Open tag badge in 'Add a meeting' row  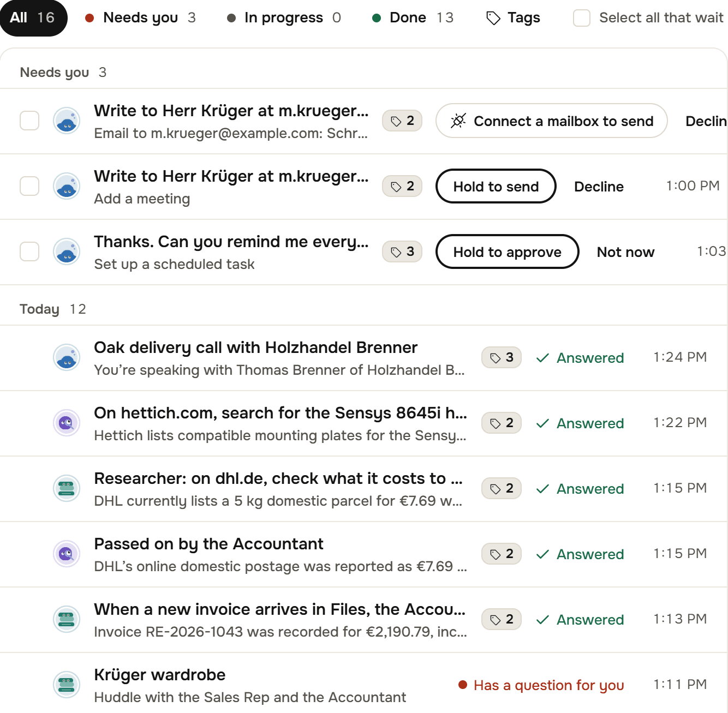click(402, 186)
